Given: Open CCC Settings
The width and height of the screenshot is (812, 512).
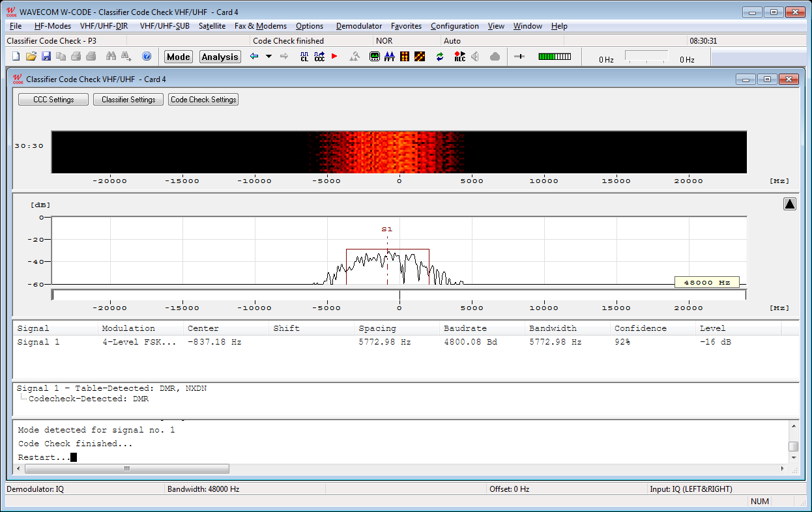Looking at the screenshot, I should pyautogui.click(x=53, y=100).
